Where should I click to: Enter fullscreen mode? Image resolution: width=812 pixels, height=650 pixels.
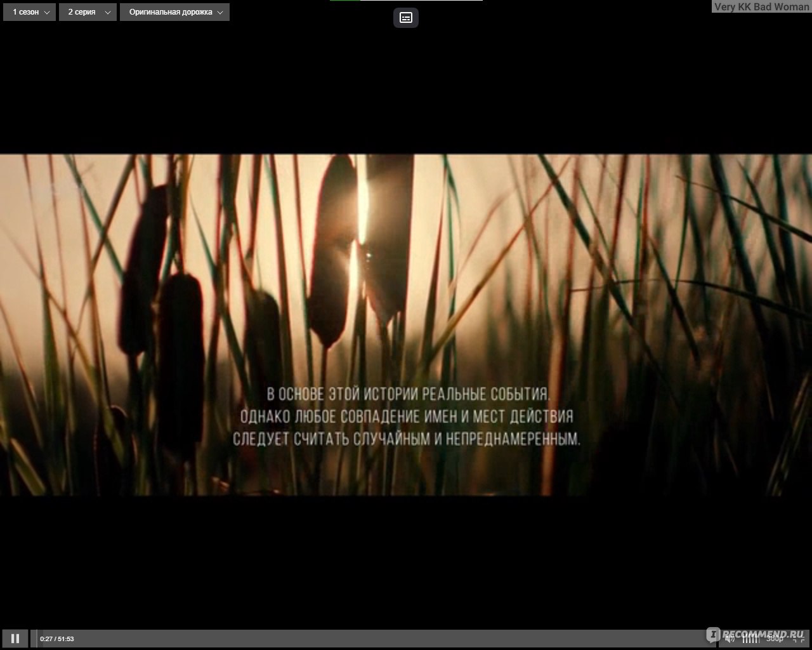pyautogui.click(x=798, y=639)
